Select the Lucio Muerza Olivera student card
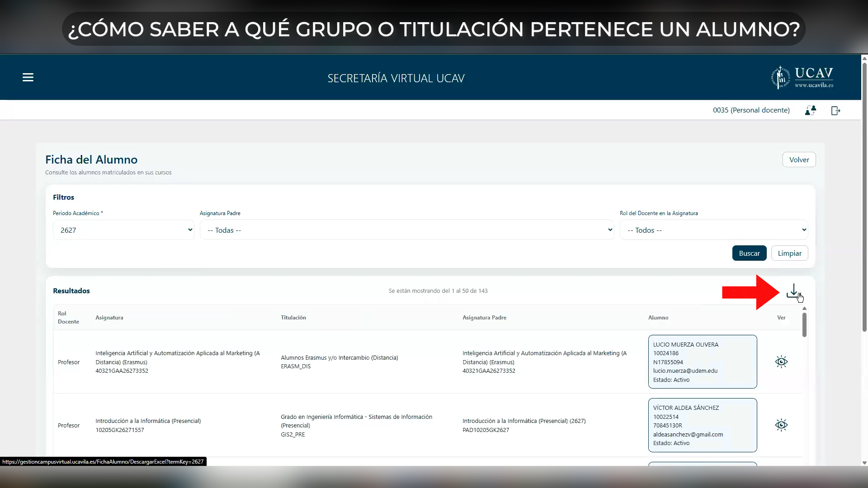This screenshot has height=488, width=868. pos(702,362)
